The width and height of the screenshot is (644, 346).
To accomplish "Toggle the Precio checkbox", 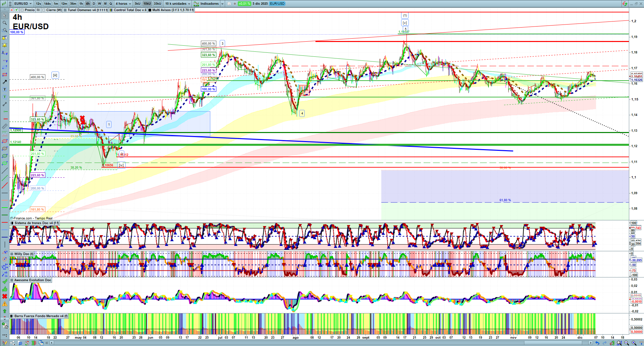I will (x=23, y=10).
